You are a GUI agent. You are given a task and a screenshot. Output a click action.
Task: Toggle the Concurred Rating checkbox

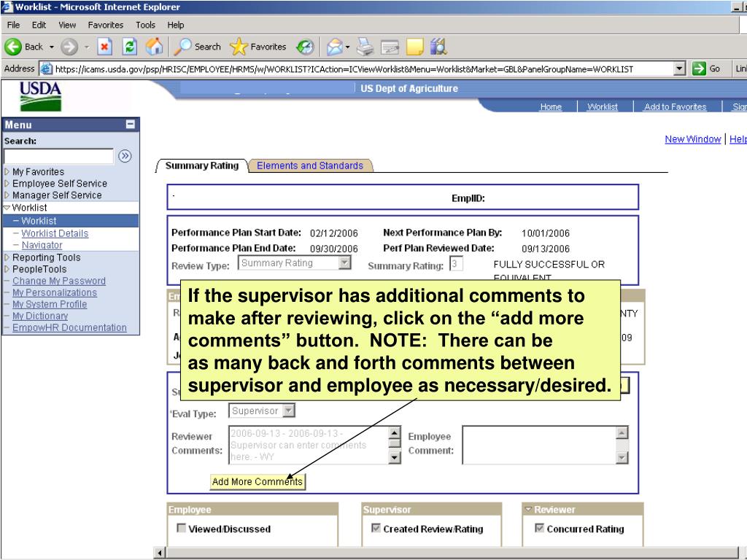(x=539, y=529)
